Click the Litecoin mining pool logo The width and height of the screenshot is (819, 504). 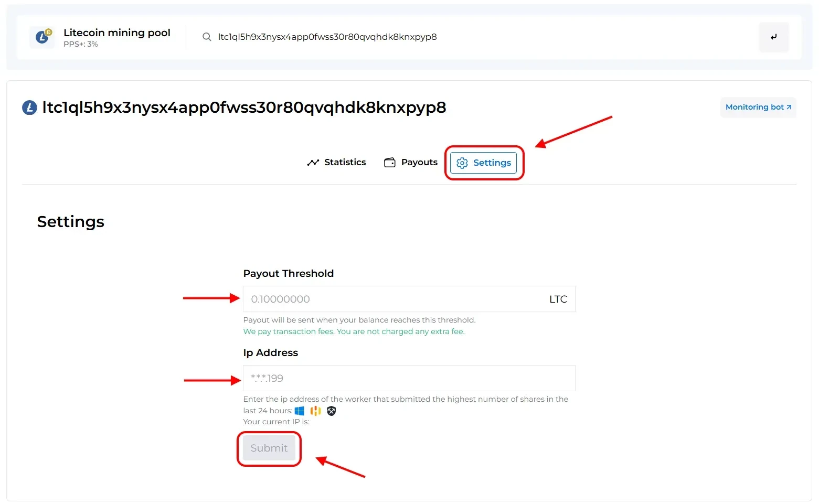(x=42, y=37)
